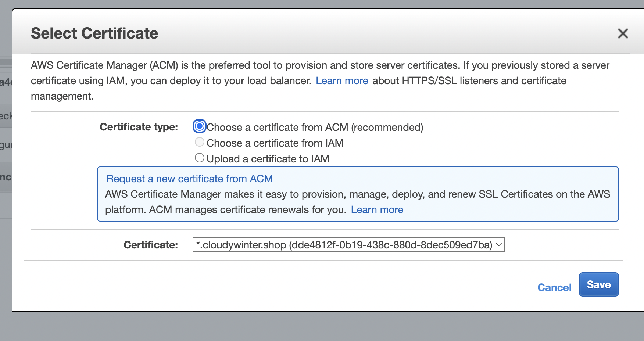Screen dimensions: 644x341
Task: Click the Select Certificate dialog title
Action: pos(94,33)
